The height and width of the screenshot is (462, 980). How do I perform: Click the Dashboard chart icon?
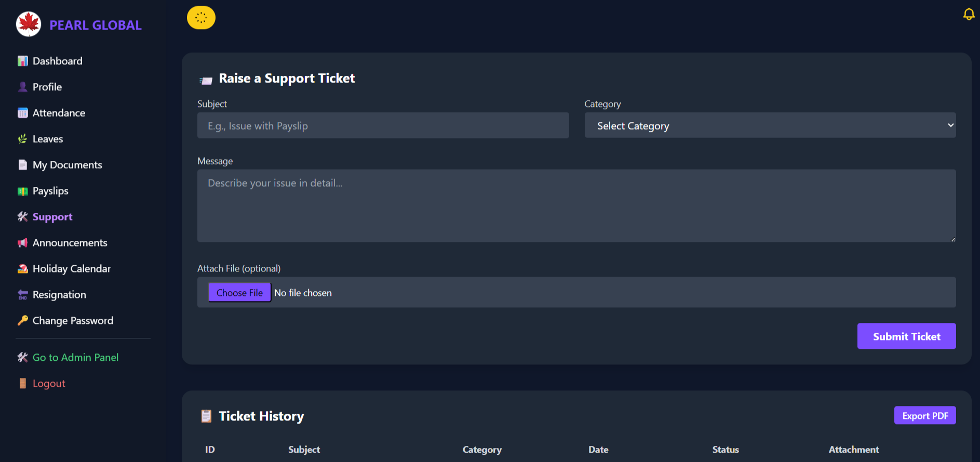pyautogui.click(x=22, y=61)
